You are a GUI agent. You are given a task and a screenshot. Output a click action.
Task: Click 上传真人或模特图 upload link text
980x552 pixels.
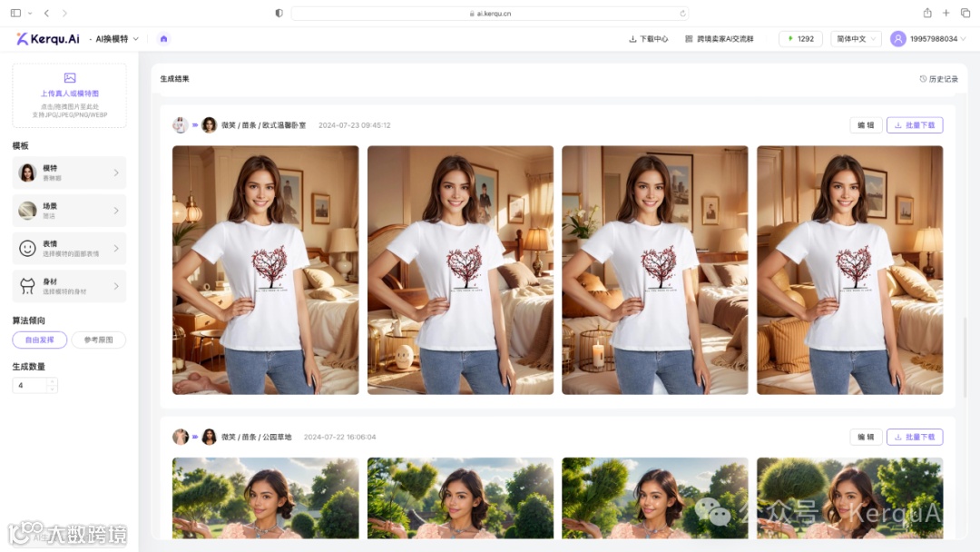coord(69,94)
